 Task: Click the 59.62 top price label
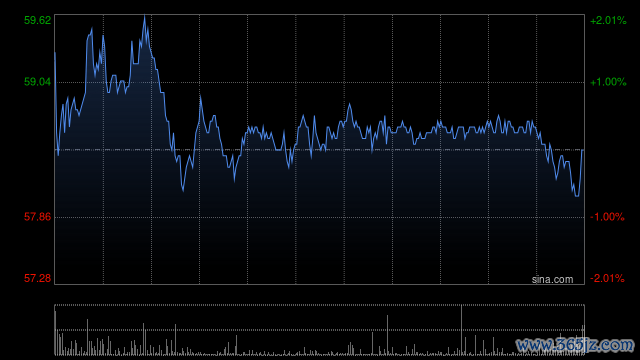pos(38,20)
